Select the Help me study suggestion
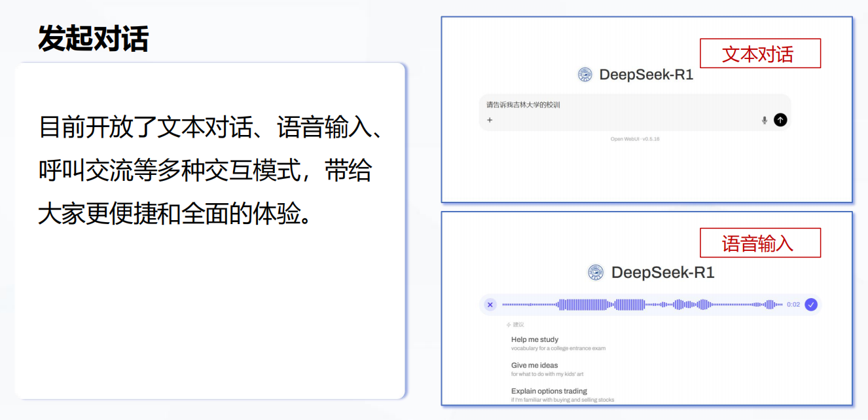Viewport: 868px width, 420px height. (558, 344)
